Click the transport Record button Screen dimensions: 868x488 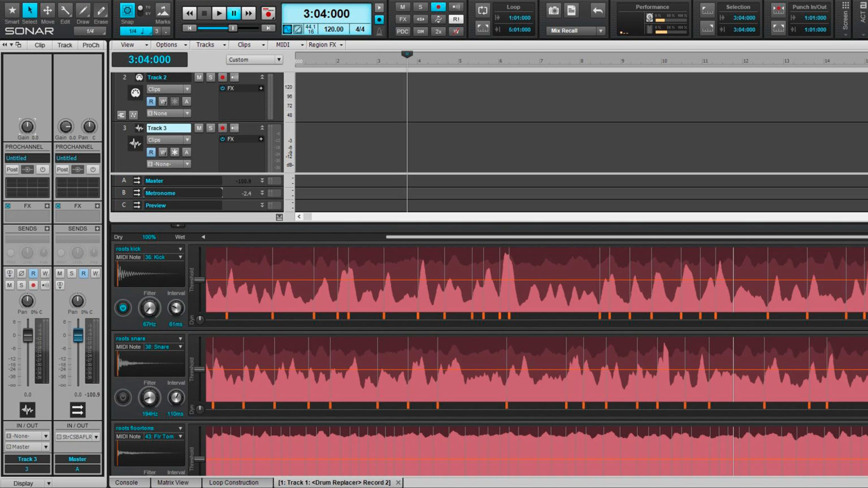(268, 13)
